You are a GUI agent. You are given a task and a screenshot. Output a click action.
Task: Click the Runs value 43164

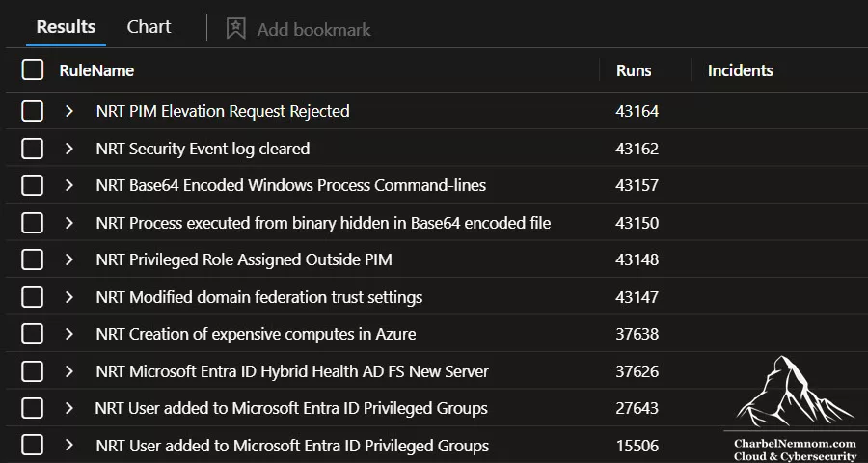click(x=637, y=111)
